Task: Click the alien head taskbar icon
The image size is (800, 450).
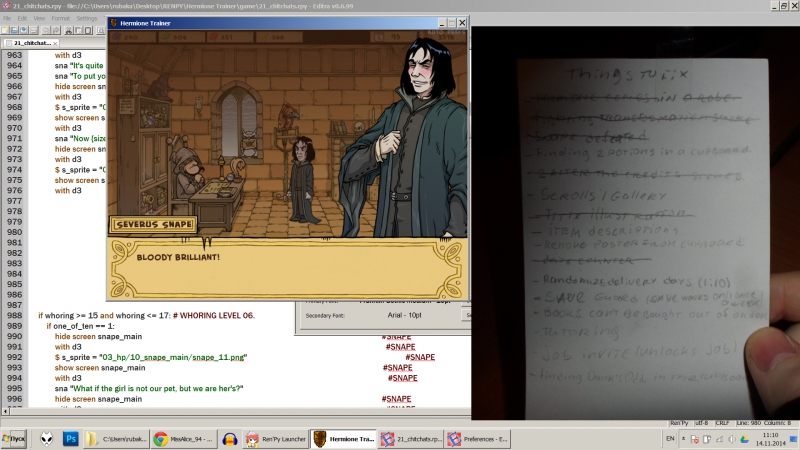Action: [x=46, y=439]
